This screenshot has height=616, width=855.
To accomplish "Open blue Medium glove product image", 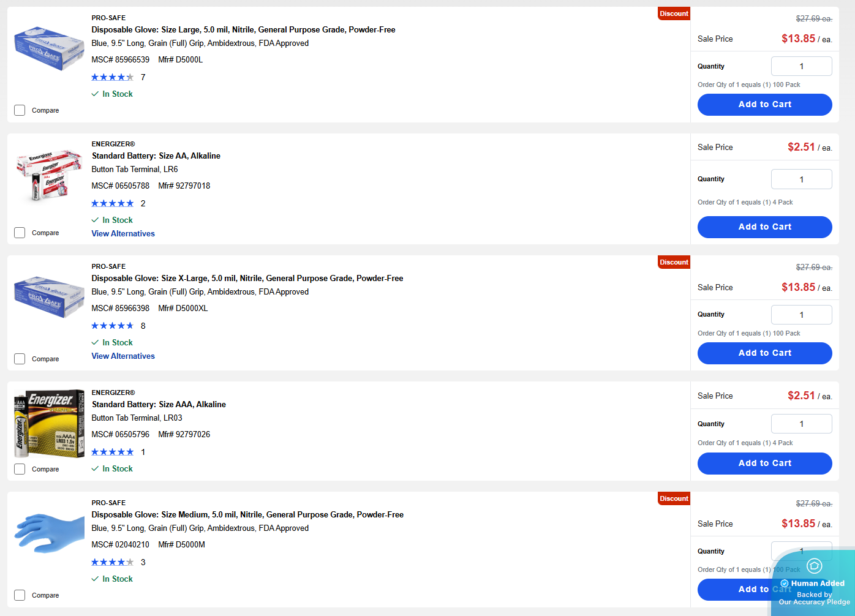I will pyautogui.click(x=49, y=533).
